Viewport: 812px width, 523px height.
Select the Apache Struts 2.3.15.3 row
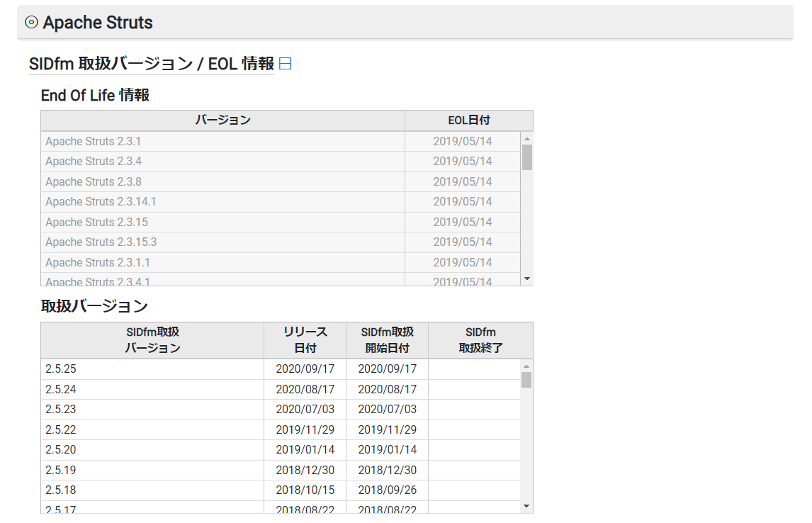click(281, 242)
